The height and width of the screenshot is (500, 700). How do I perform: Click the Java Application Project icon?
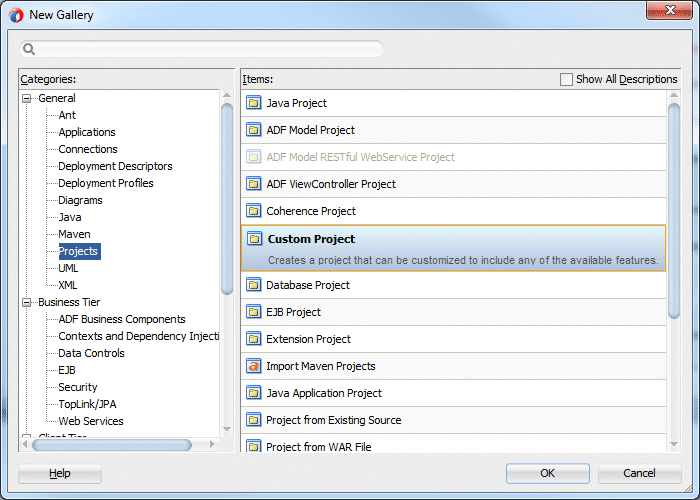click(x=254, y=393)
